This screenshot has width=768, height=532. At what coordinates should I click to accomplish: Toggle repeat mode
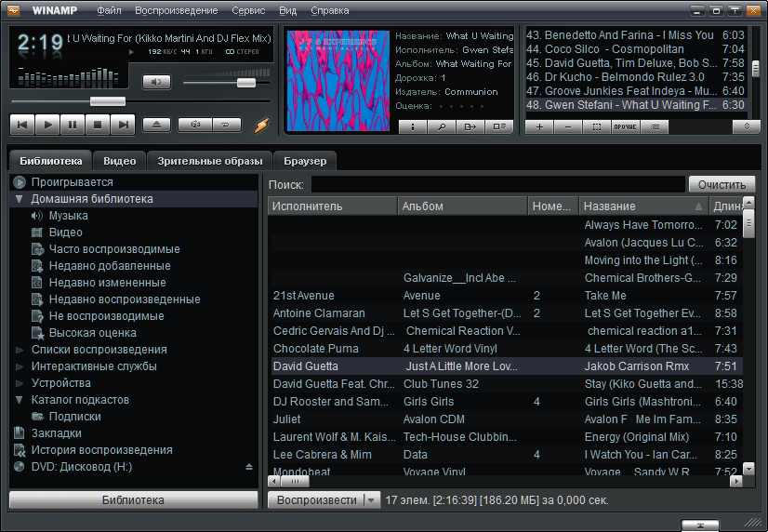click(226, 124)
